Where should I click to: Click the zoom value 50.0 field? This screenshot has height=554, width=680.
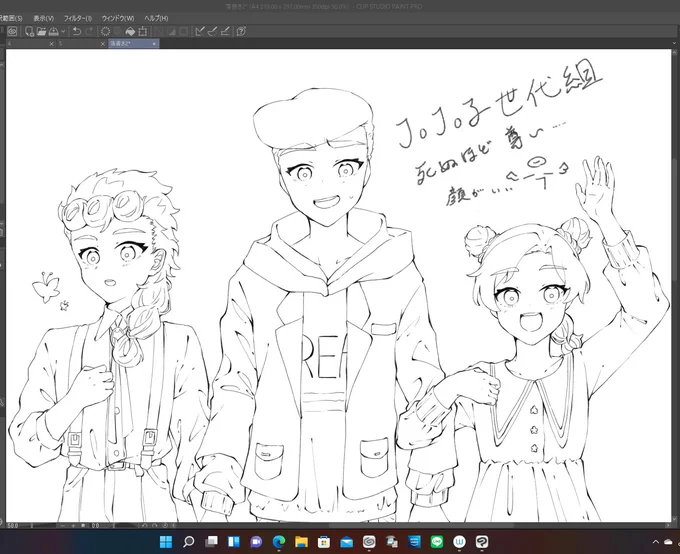click(13, 525)
